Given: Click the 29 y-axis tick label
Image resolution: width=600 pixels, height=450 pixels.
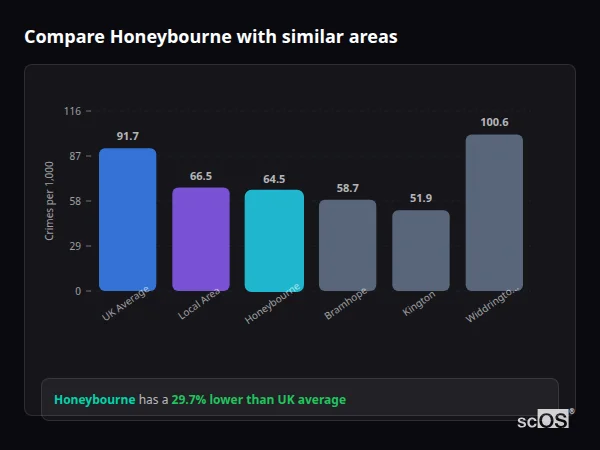Looking at the screenshot, I should coord(75,246).
